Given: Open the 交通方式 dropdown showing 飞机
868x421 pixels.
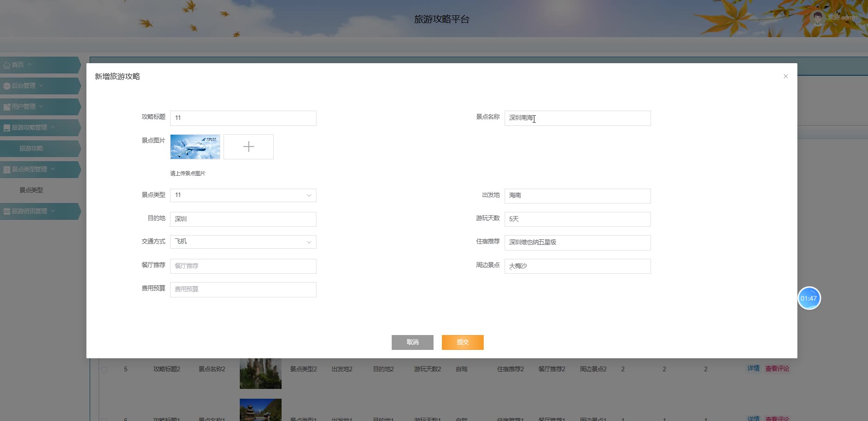Looking at the screenshot, I should coord(243,242).
